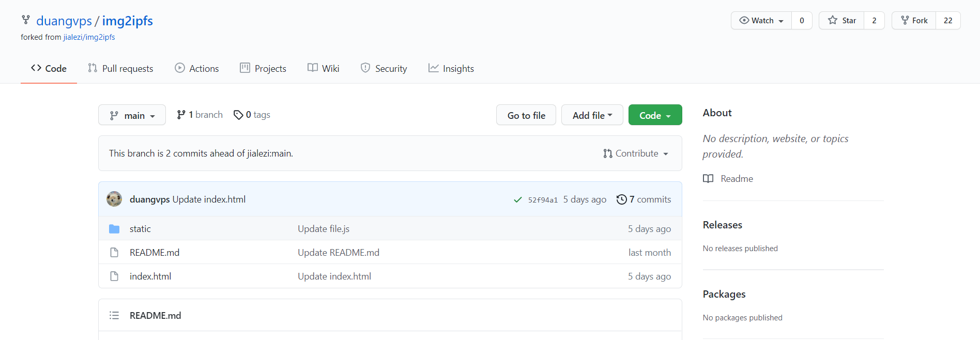Switch to the Pull requests tab
Image resolution: width=980 pixels, height=340 pixels.
(x=120, y=69)
